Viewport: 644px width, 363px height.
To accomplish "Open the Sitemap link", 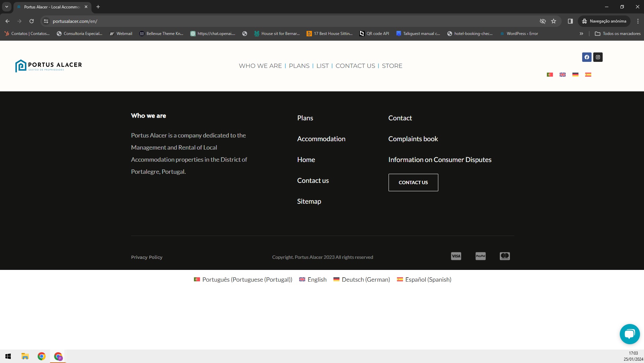I will click(x=309, y=201).
